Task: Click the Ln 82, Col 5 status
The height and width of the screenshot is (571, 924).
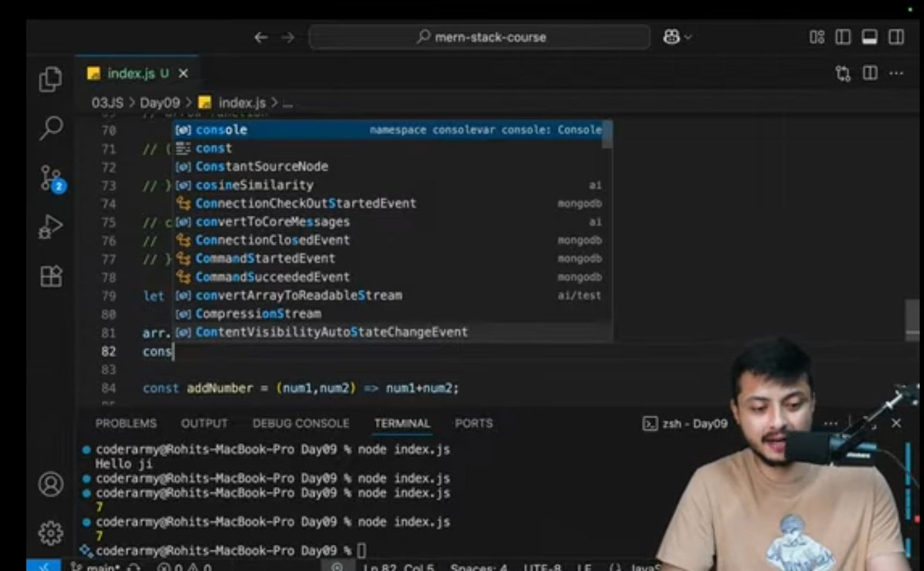Action: pyautogui.click(x=398, y=567)
